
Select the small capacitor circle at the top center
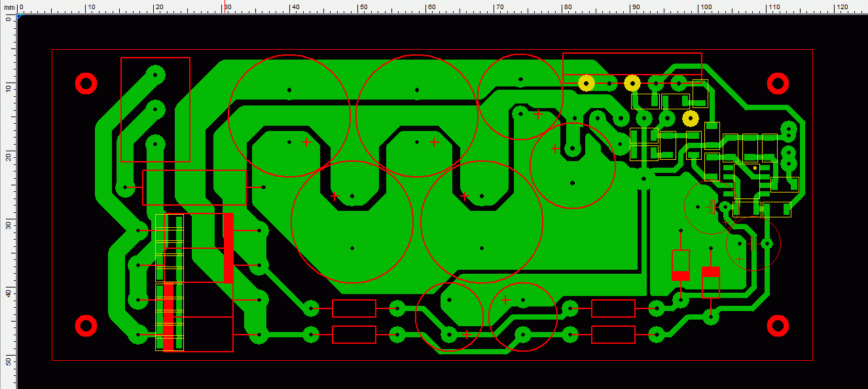(520, 96)
